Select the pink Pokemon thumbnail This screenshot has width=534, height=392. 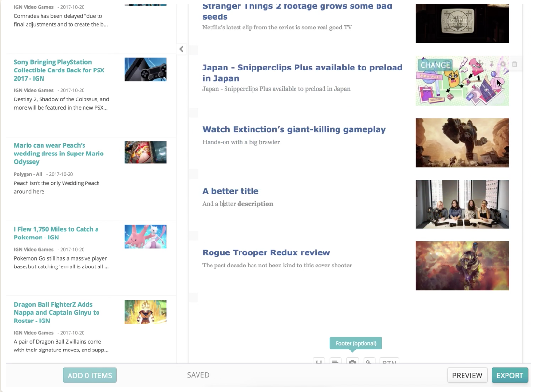click(145, 237)
